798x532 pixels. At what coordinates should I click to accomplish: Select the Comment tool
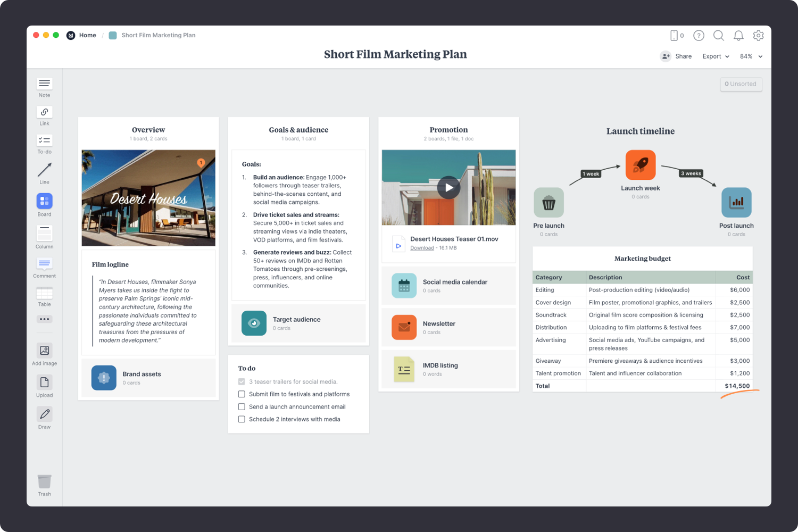point(44,264)
